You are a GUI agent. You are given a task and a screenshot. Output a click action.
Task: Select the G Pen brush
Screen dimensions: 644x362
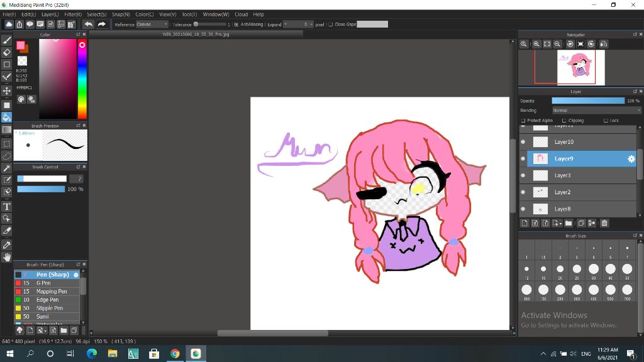[x=47, y=283]
